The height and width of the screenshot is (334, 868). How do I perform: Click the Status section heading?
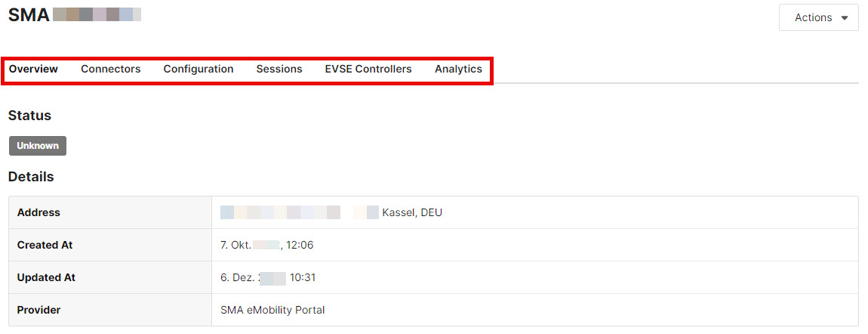click(x=29, y=116)
